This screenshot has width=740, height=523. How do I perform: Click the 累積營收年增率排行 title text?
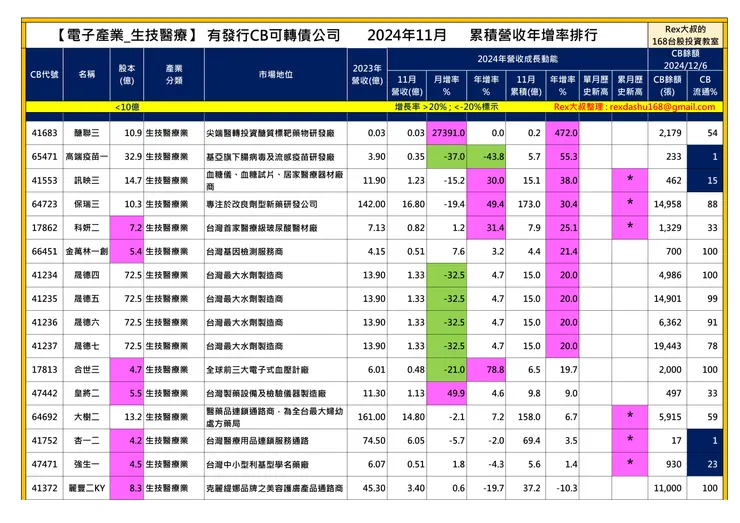pos(533,35)
